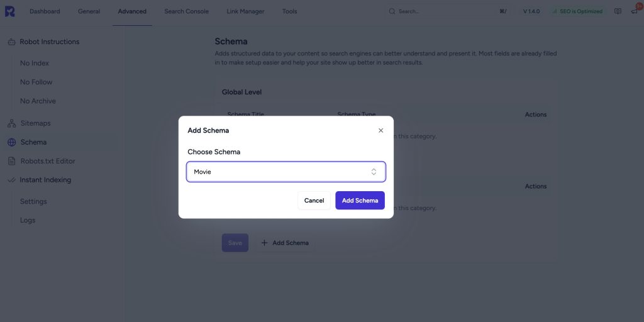This screenshot has height=322, width=644.
Task: Cancel the Add Schema dialog
Action: tap(314, 201)
